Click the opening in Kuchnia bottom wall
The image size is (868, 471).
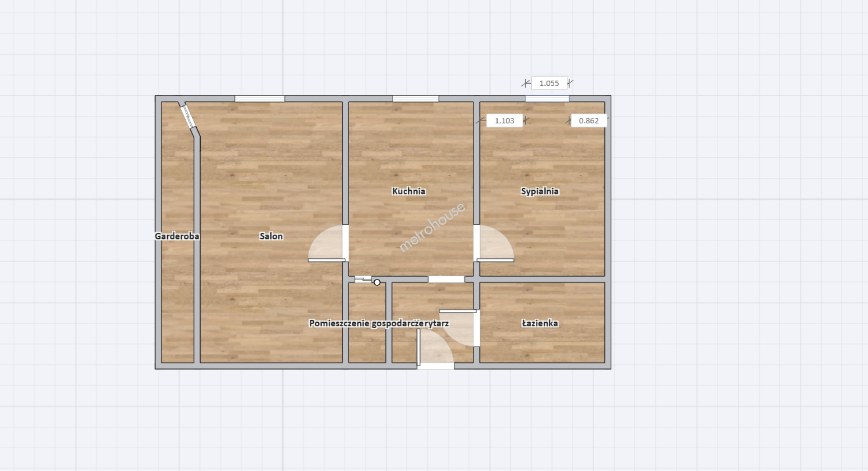click(446, 279)
